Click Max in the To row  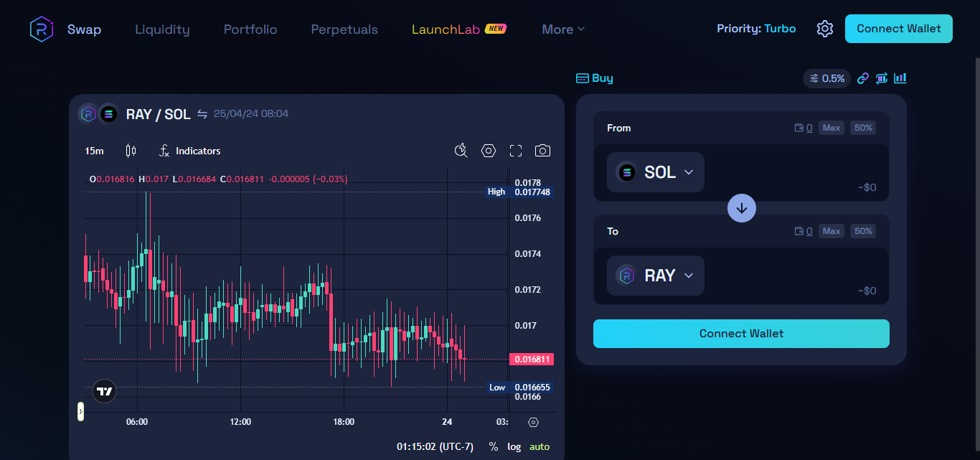pyautogui.click(x=831, y=231)
